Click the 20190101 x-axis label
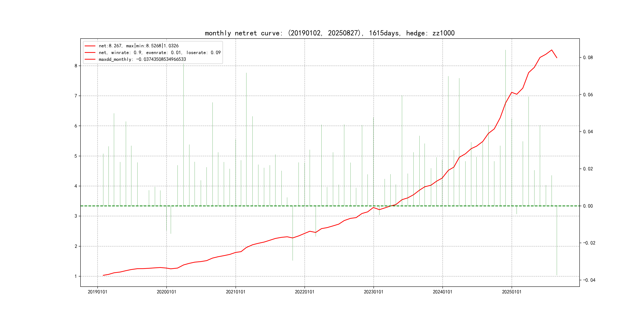 (x=98, y=292)
